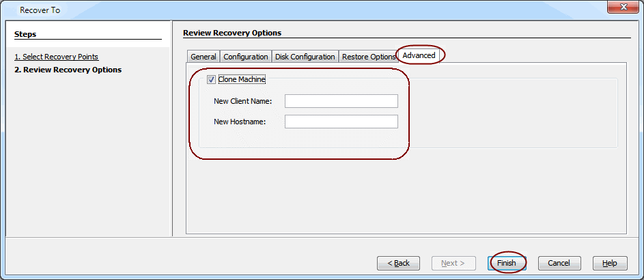644x280 pixels.
Task: Focus the New Client Name field
Action: (x=341, y=101)
